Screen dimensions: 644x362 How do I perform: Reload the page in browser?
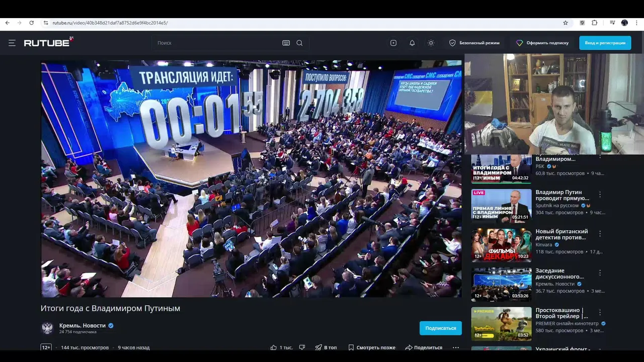click(31, 23)
